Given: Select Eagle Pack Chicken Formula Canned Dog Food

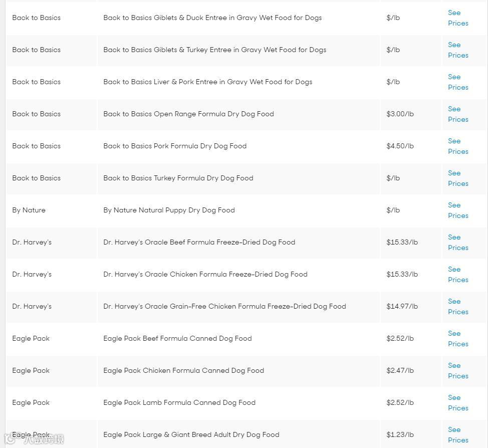Looking at the screenshot, I should [x=183, y=370].
